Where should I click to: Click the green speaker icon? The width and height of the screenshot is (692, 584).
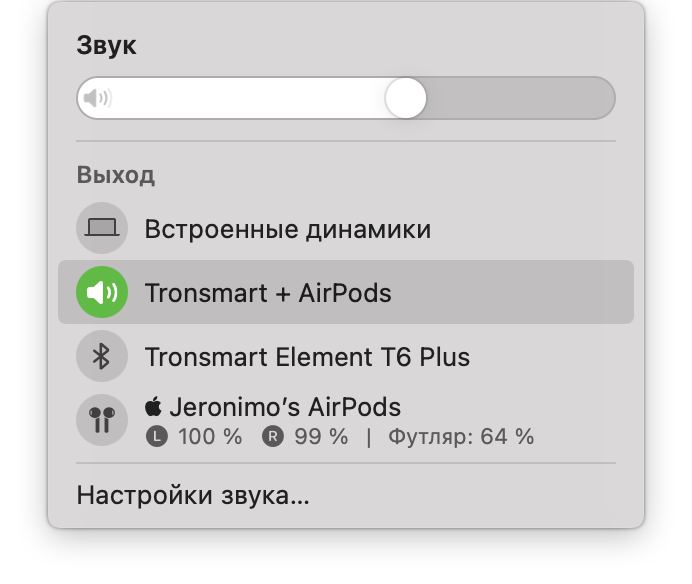(102, 293)
